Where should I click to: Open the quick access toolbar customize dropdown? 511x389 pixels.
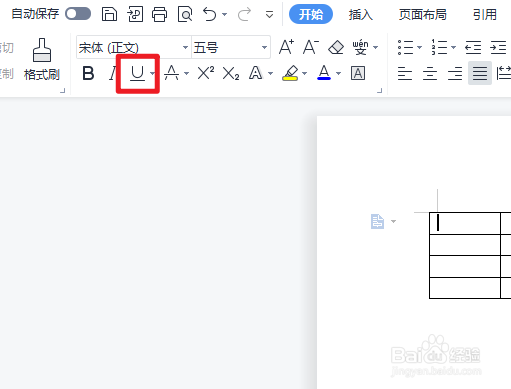pos(269,14)
